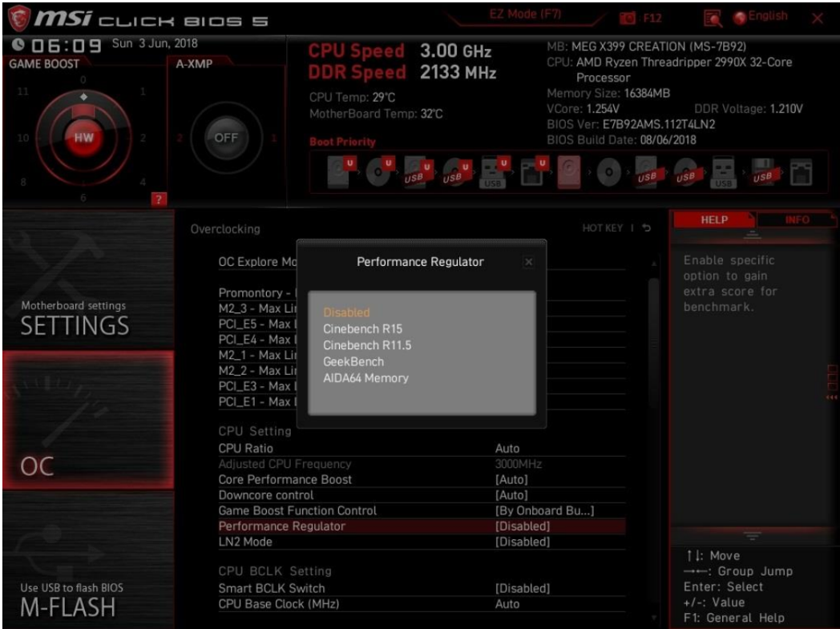The width and height of the screenshot is (840, 629).
Task: Close the Performance Regulator popup
Action: click(x=529, y=262)
